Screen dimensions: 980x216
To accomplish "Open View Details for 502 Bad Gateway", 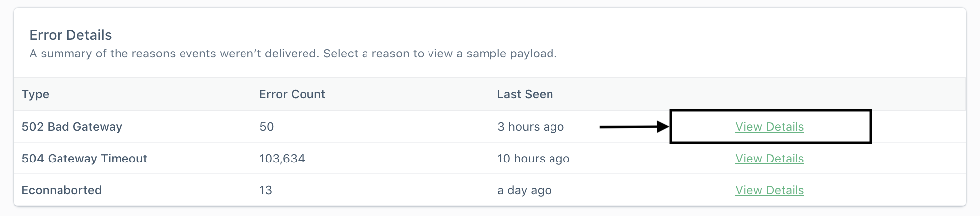I will pyautogui.click(x=769, y=127).
